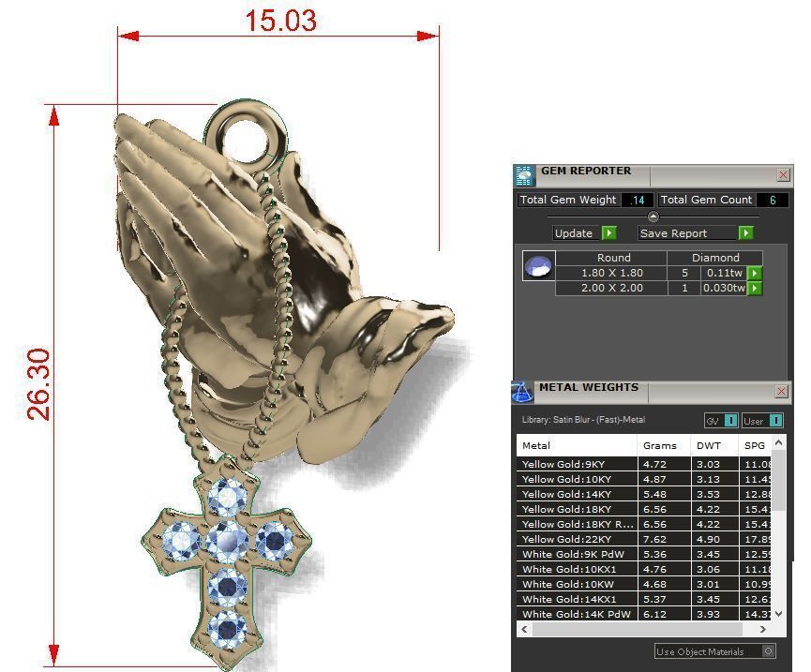811x672 pixels.
Task: Select the White Gold:14KX1 row
Action: point(643,599)
